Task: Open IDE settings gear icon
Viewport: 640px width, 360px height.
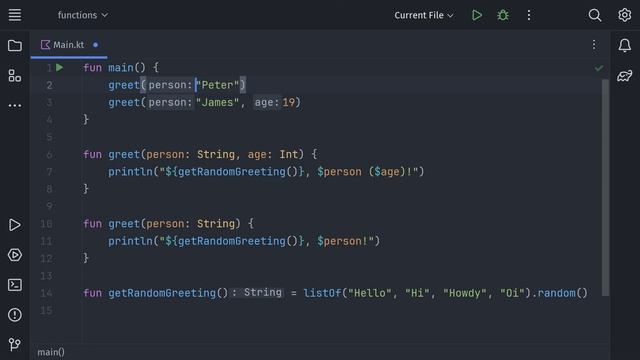Action: coord(624,15)
